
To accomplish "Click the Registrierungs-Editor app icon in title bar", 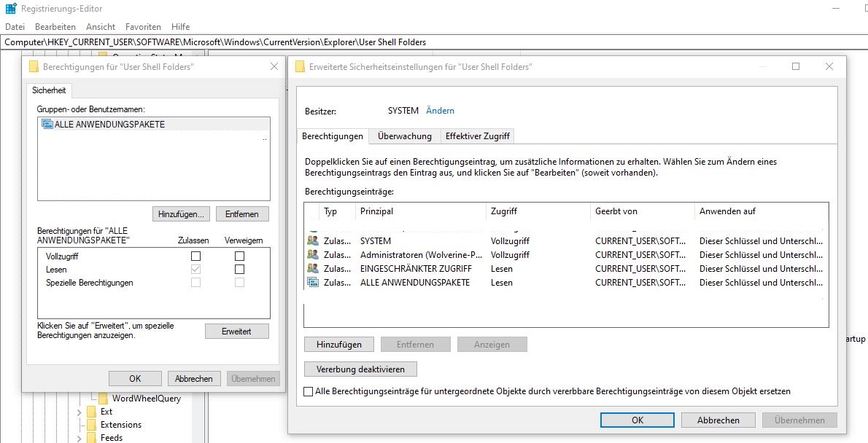I will coord(10,9).
